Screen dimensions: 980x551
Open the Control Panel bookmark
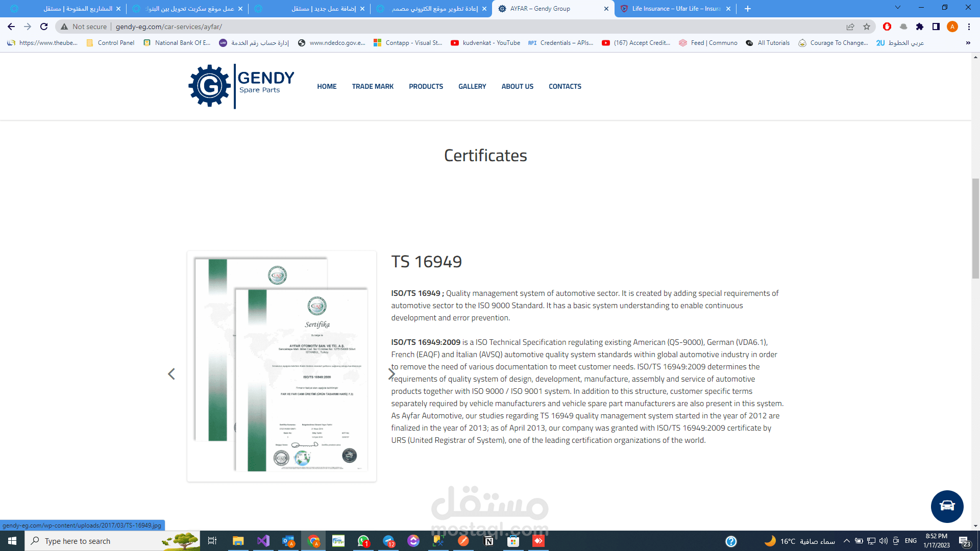tap(110, 43)
